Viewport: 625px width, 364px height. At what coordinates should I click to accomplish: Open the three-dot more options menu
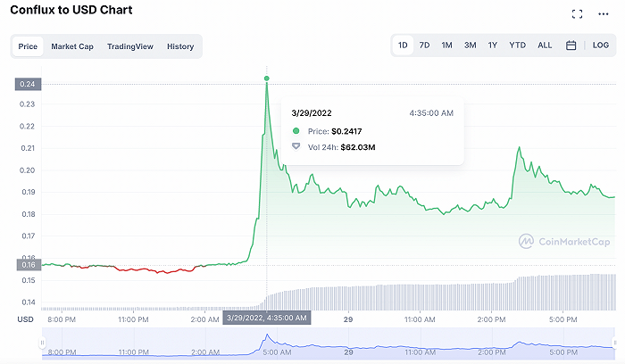[603, 14]
